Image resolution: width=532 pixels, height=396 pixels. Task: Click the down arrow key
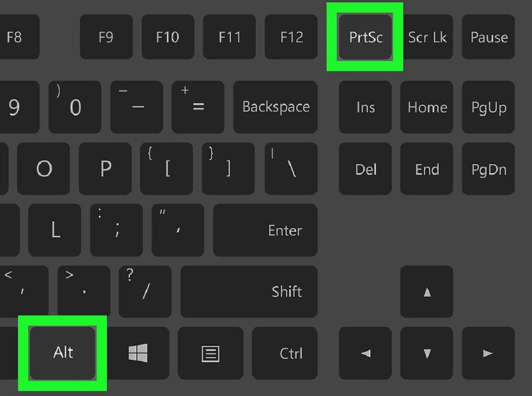(x=427, y=353)
